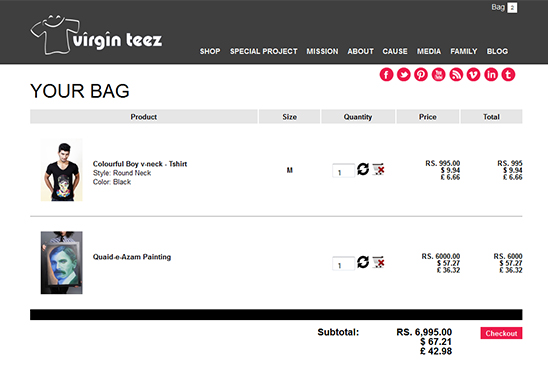Open the Vimeo social icon
This screenshot has height=365, width=548.
[474, 74]
